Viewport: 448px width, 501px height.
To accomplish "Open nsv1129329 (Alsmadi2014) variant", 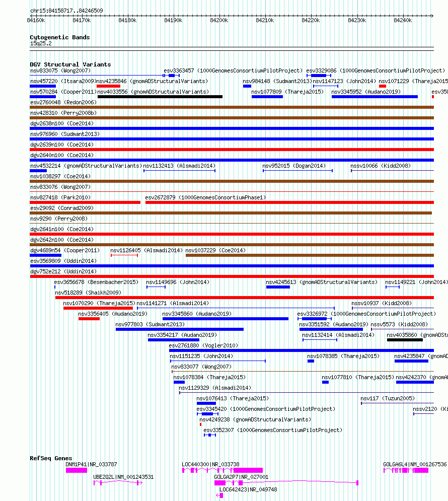I will 215,388.
